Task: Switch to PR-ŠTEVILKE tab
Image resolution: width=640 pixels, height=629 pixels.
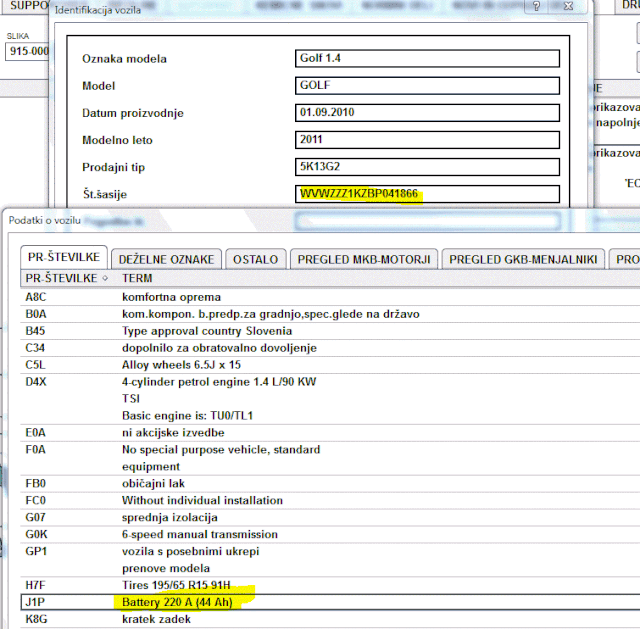Action: click(64, 257)
